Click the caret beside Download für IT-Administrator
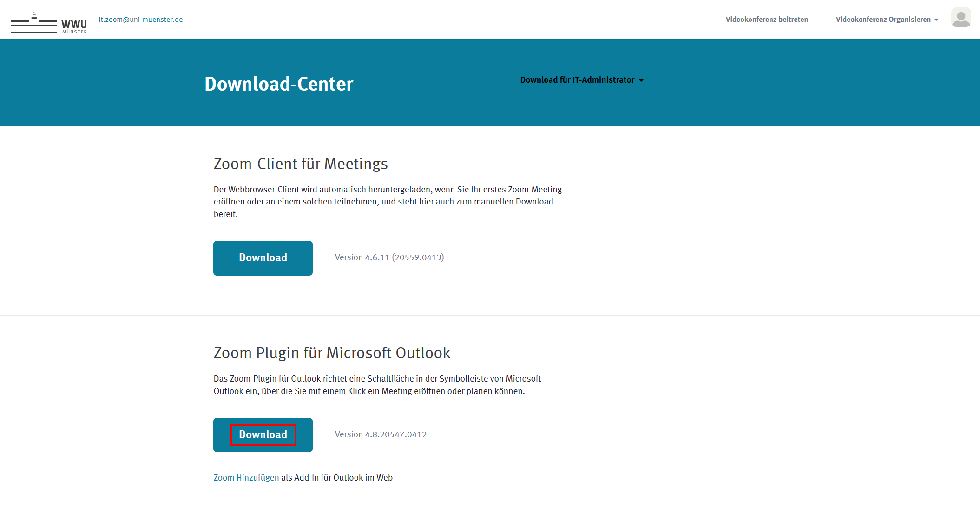The height and width of the screenshot is (520, 980). [641, 80]
